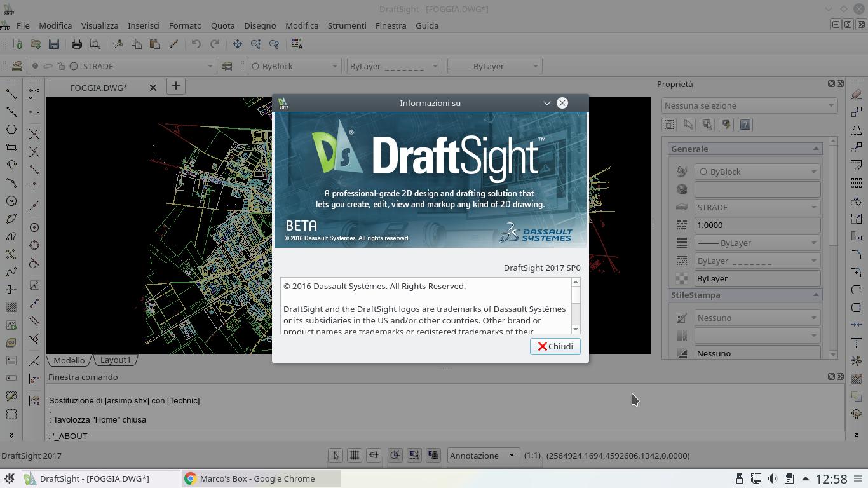Select the Rectangle drawing tool
This screenshot has height=488, width=868.
[x=11, y=147]
